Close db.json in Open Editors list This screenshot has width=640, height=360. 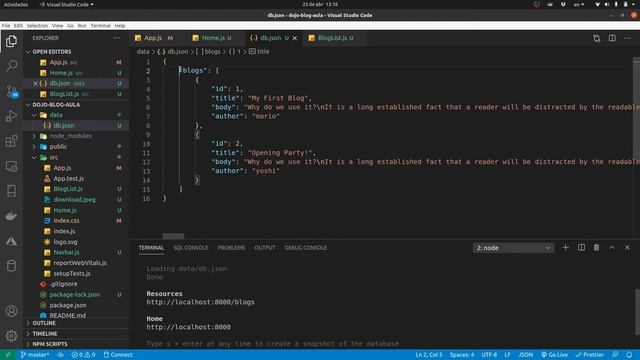(36, 83)
